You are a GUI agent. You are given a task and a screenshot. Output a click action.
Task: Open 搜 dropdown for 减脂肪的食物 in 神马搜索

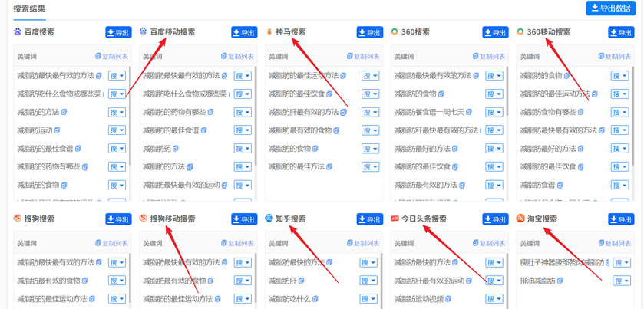point(371,149)
